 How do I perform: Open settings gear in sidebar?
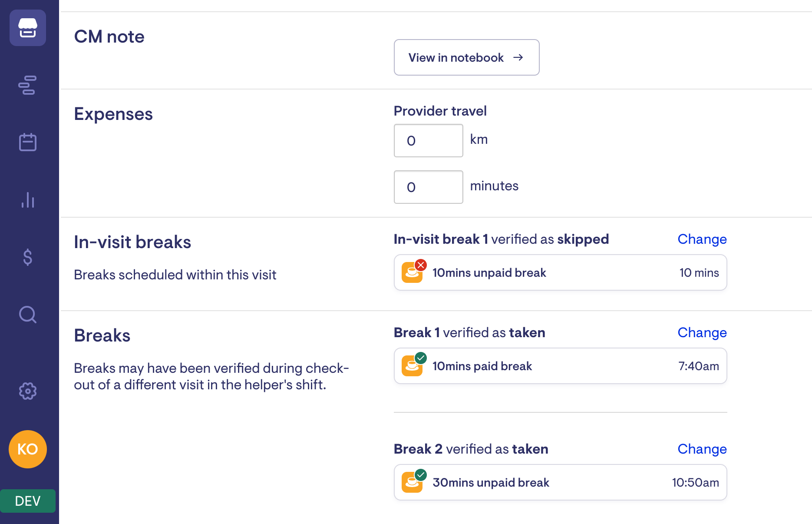click(x=28, y=391)
